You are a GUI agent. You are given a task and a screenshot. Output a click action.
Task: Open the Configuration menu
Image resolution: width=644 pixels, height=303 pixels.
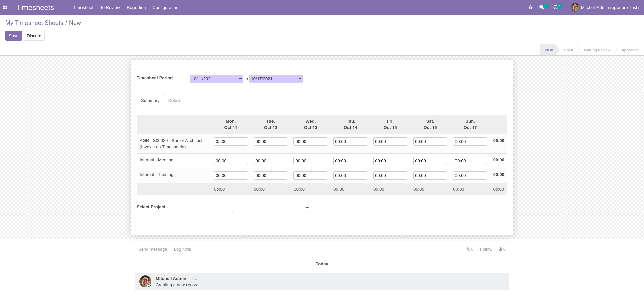click(165, 7)
